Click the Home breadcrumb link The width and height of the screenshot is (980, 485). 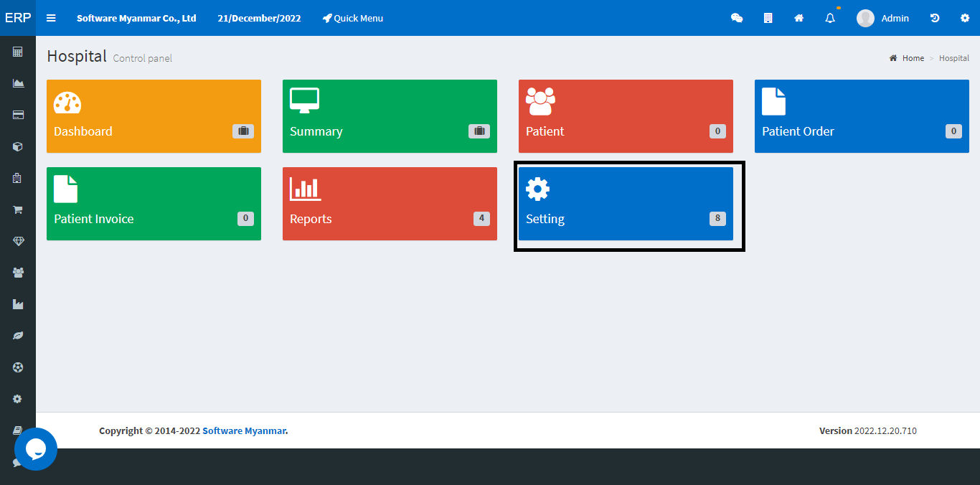[x=907, y=58]
